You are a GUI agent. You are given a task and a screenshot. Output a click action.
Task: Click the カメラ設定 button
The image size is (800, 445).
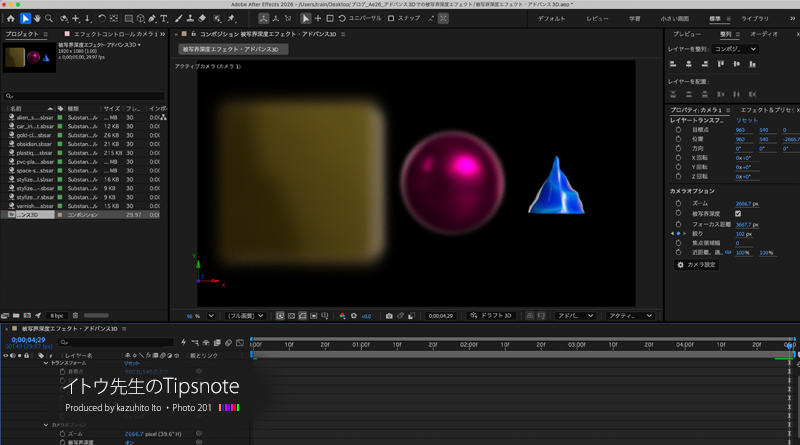(696, 264)
